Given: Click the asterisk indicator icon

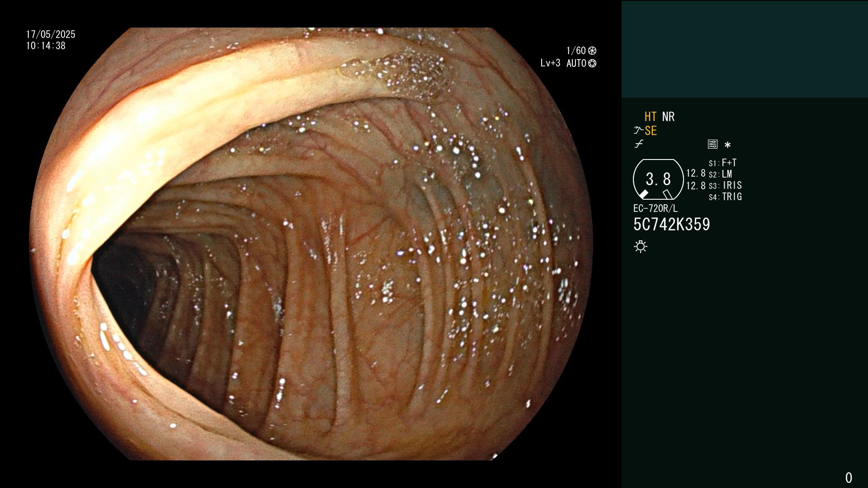Looking at the screenshot, I should [727, 145].
